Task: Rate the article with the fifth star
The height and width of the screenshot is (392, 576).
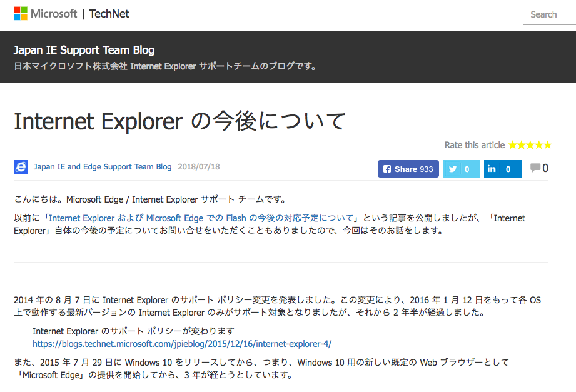Action: click(548, 145)
